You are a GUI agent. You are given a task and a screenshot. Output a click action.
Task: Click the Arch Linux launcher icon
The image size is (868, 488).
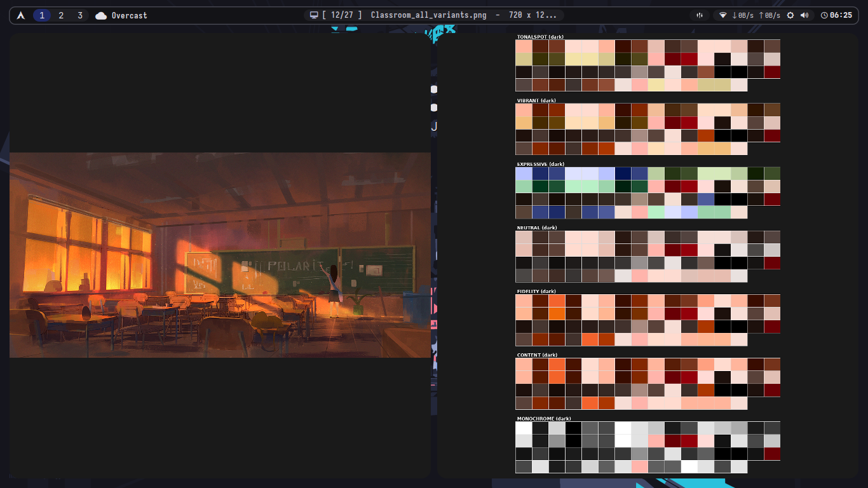pyautogui.click(x=21, y=15)
